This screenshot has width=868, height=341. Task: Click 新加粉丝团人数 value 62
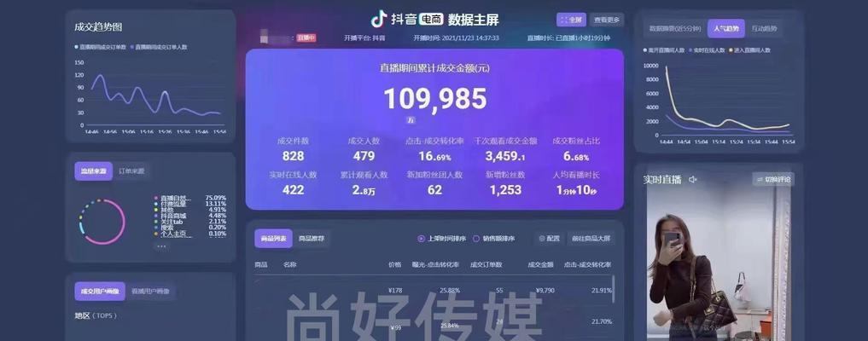[434, 190]
